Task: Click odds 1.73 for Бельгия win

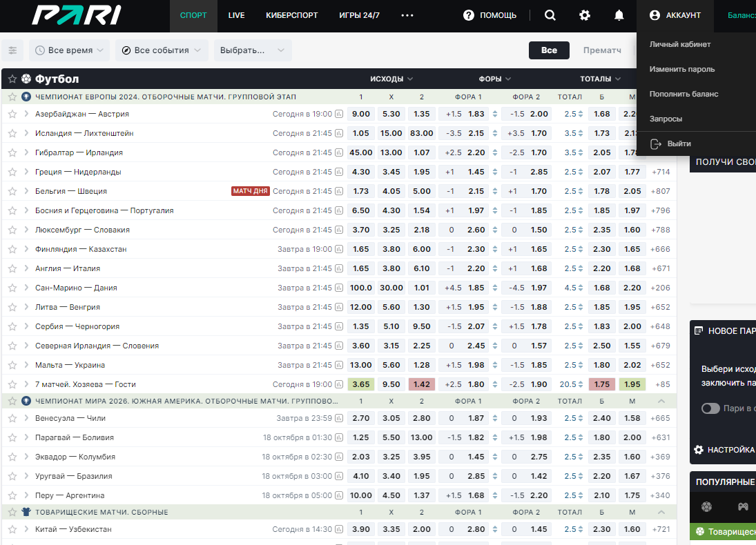Action: [x=360, y=191]
